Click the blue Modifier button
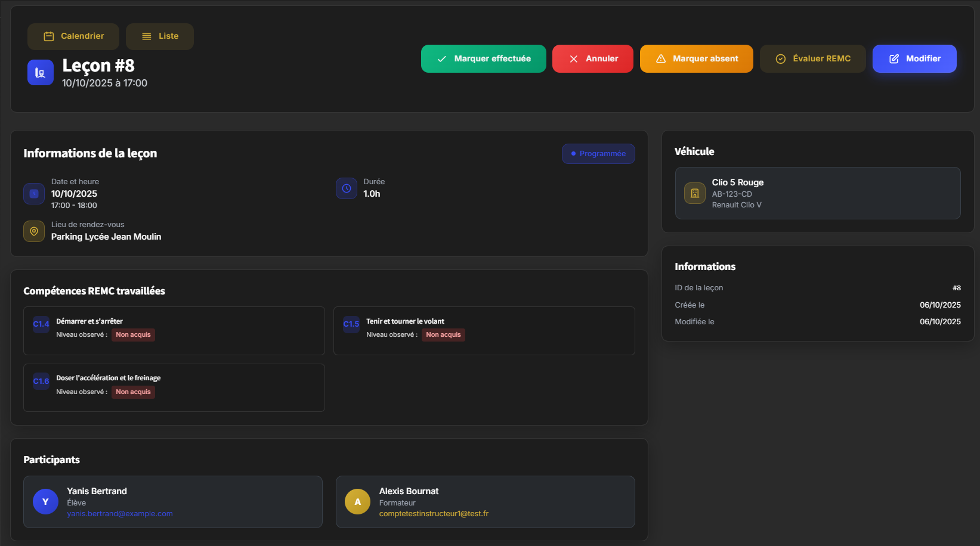The height and width of the screenshot is (546, 980). tap(914, 58)
